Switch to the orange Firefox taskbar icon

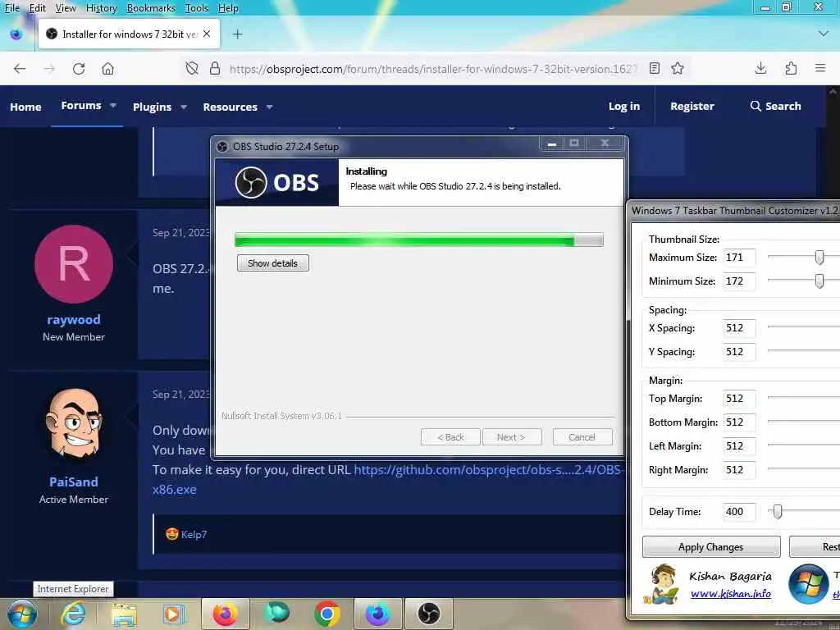coord(226,614)
